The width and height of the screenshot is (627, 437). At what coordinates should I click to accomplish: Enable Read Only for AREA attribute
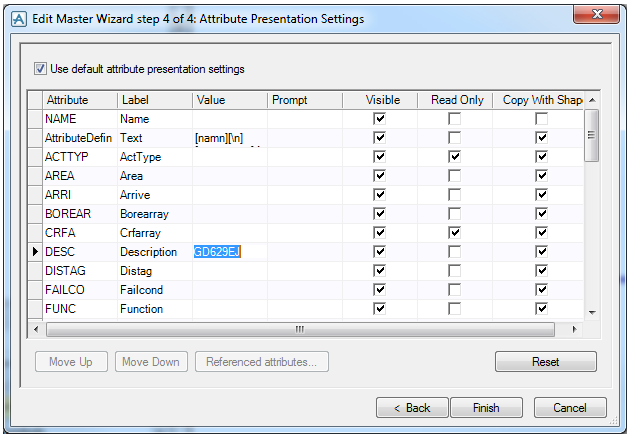455,176
